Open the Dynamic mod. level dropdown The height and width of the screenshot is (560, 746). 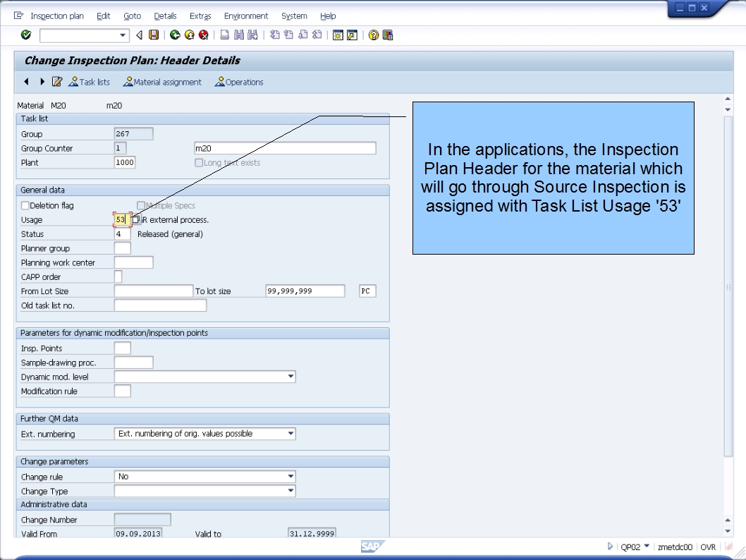coord(291,377)
